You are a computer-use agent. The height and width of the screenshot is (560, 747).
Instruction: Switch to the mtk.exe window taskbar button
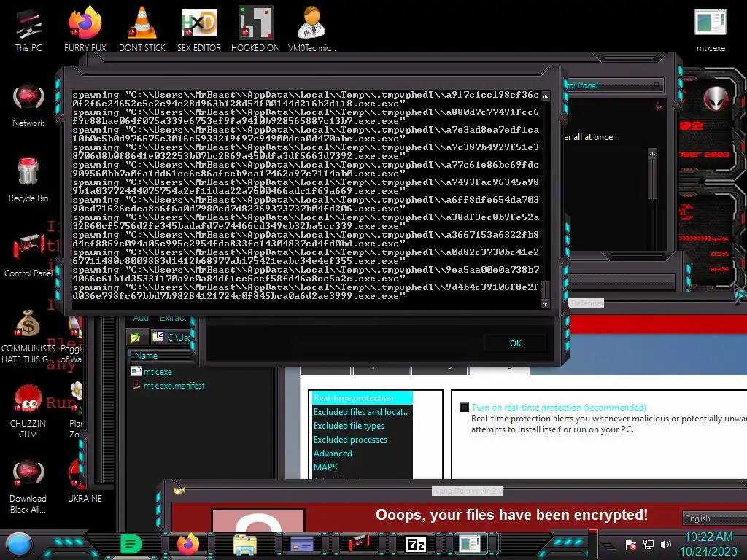tap(470, 544)
